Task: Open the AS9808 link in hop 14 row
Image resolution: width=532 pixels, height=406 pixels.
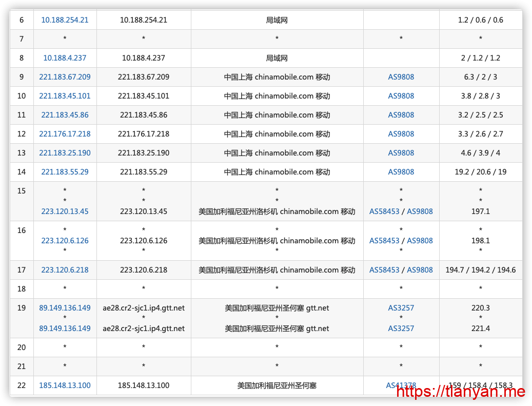Action: click(401, 172)
